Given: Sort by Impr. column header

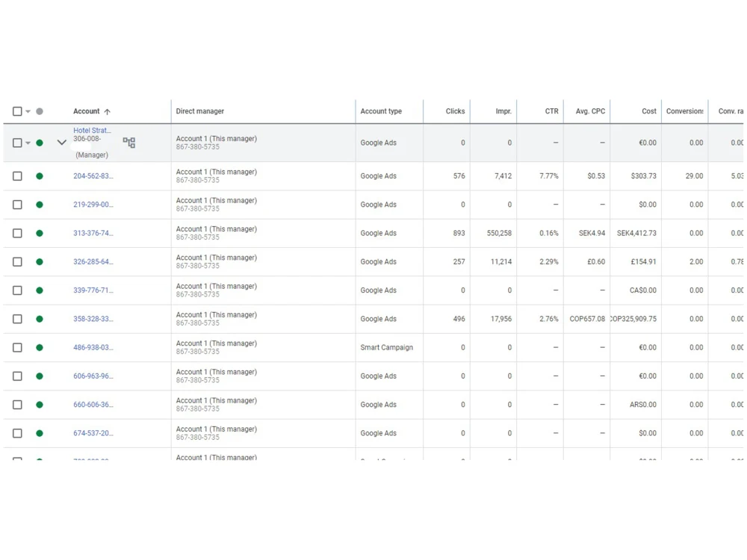Looking at the screenshot, I should pos(503,111).
